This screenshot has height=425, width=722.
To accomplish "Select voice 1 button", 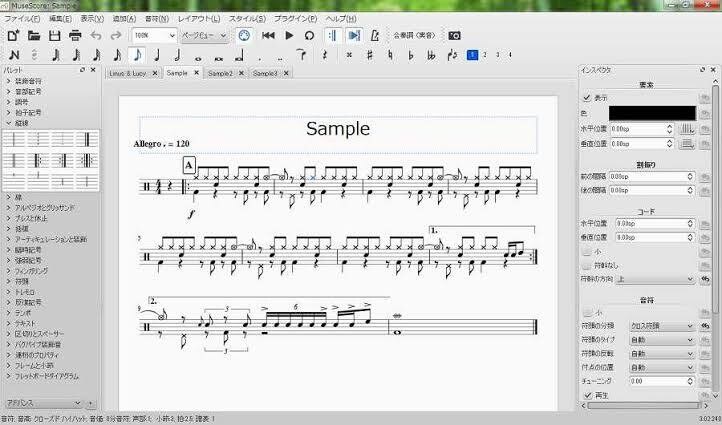I will tap(472, 55).
